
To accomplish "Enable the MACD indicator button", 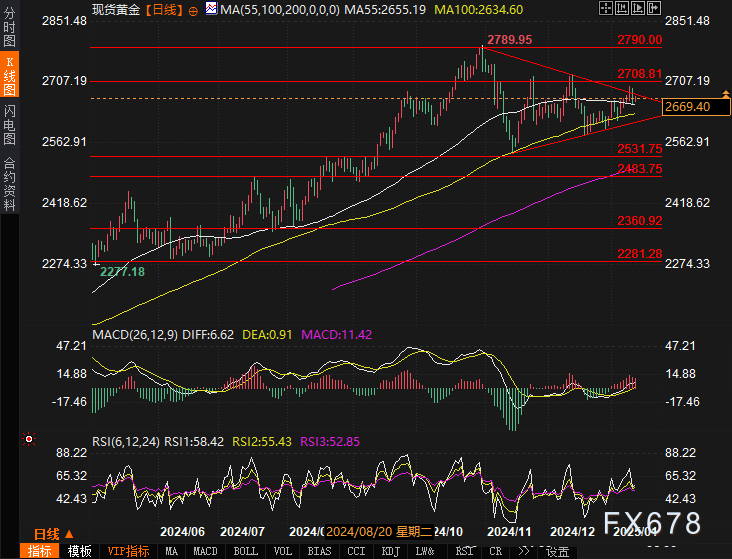I will tap(204, 551).
